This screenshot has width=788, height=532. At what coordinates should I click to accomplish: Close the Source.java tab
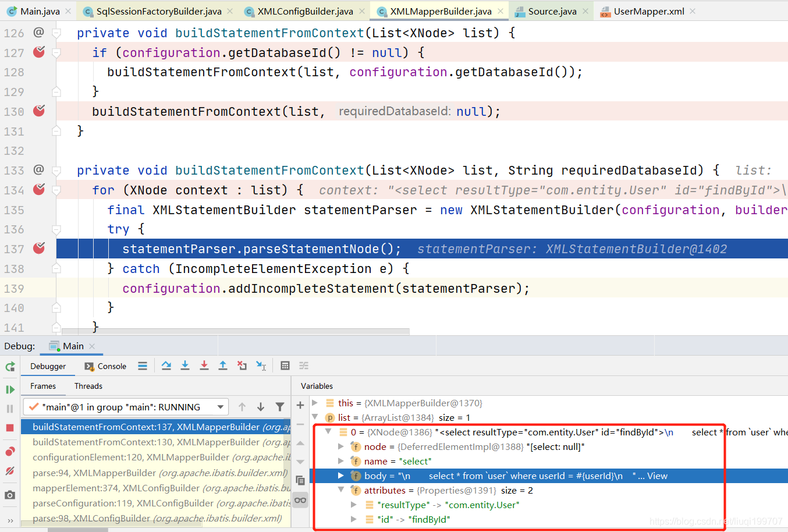click(x=585, y=11)
